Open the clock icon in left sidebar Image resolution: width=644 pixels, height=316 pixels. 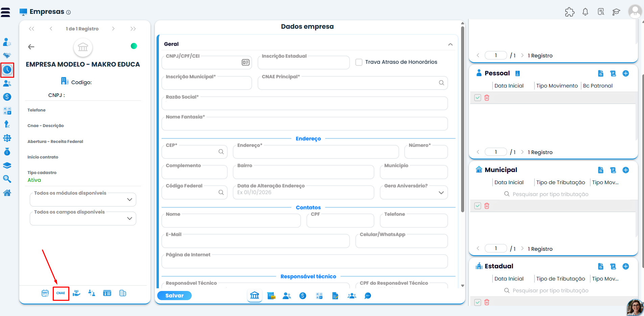(7, 70)
